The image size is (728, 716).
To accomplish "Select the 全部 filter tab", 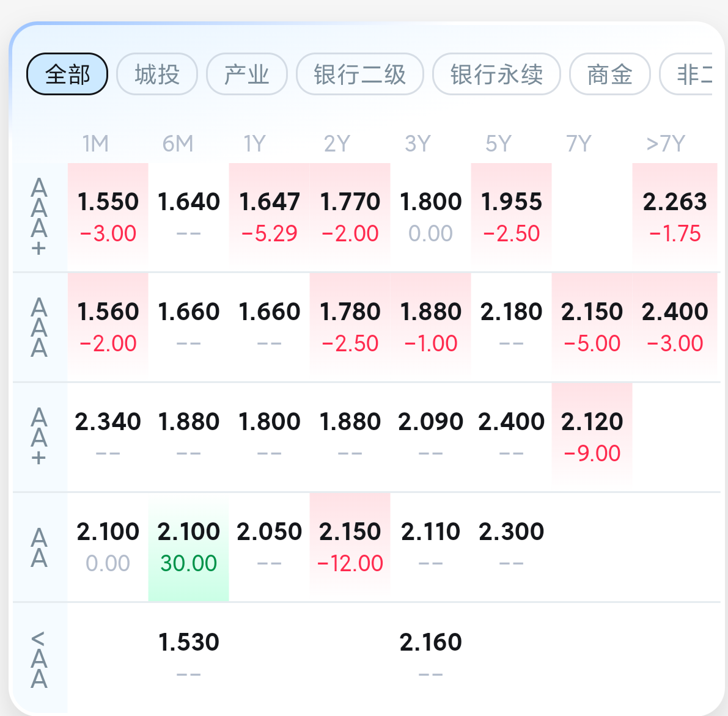I will click(x=67, y=75).
